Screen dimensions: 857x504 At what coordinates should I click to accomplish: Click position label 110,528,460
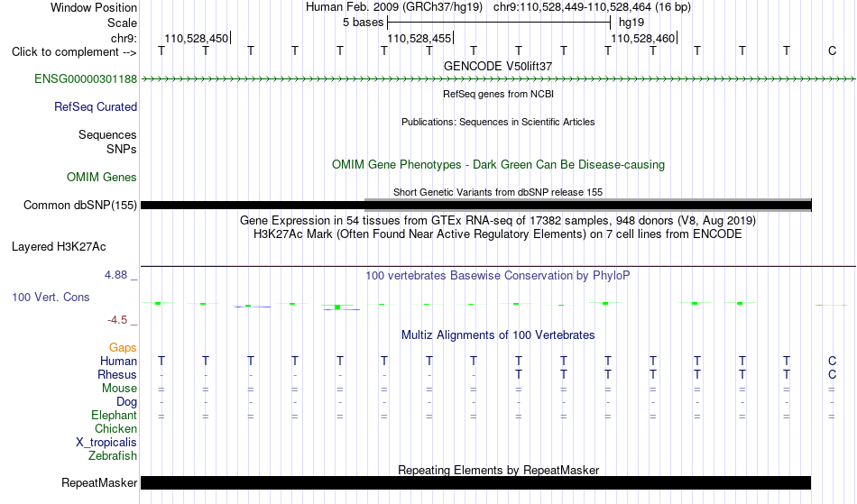(642, 38)
